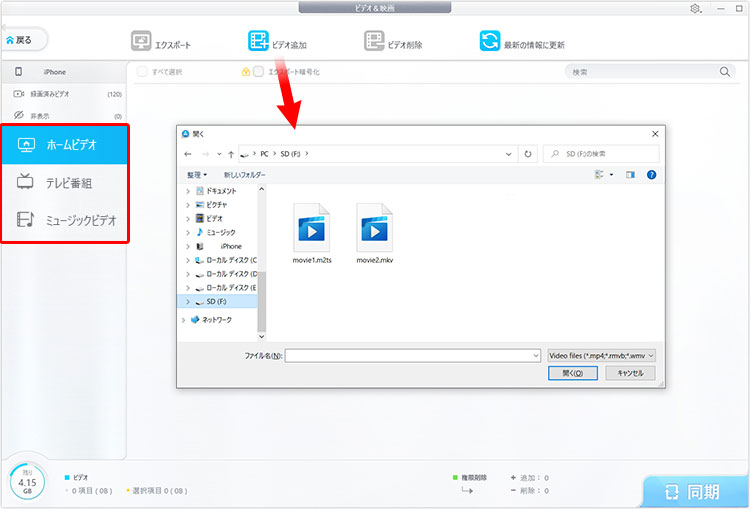Select the iPhone device entry in sidebar
The image size is (750, 509).
[64, 72]
